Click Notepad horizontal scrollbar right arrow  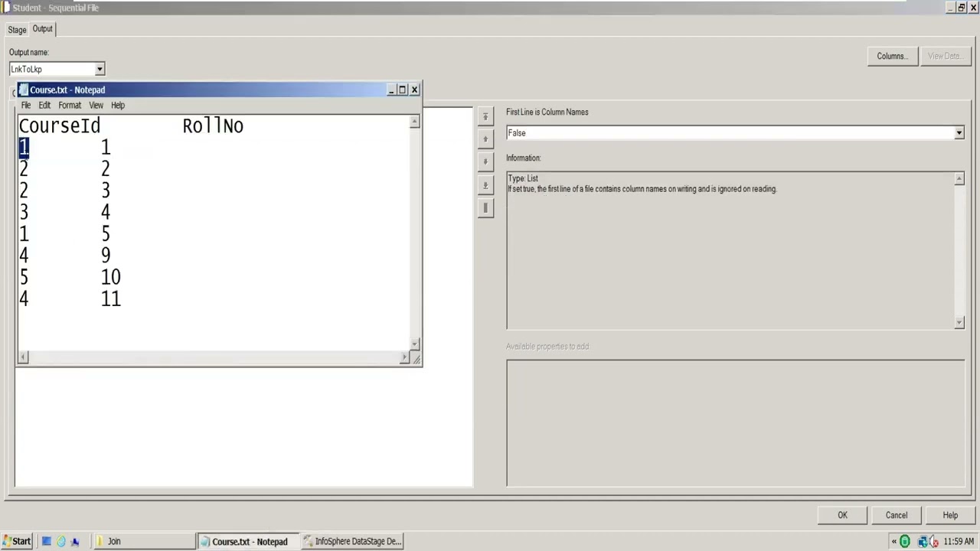click(404, 357)
